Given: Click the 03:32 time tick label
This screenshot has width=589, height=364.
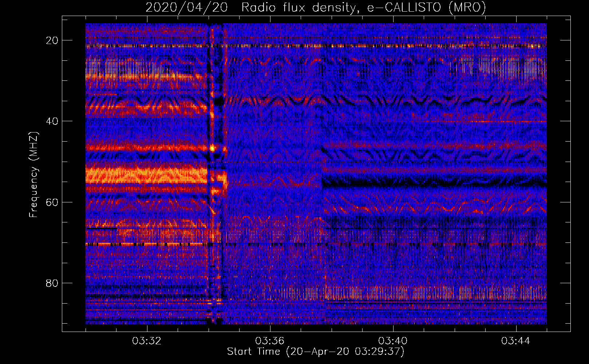Looking at the screenshot, I should (147, 341).
